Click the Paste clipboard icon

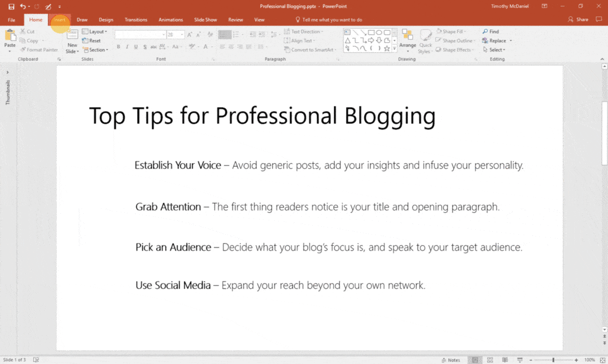pos(9,37)
